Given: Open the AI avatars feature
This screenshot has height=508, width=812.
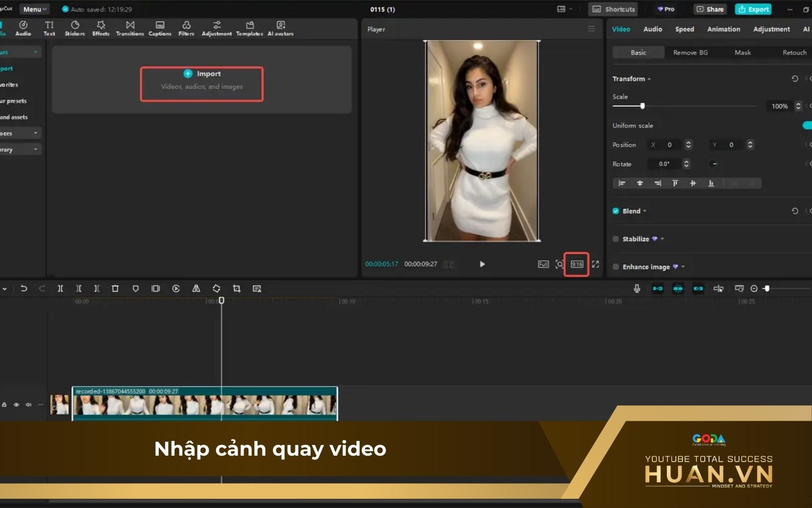Looking at the screenshot, I should pos(280,28).
